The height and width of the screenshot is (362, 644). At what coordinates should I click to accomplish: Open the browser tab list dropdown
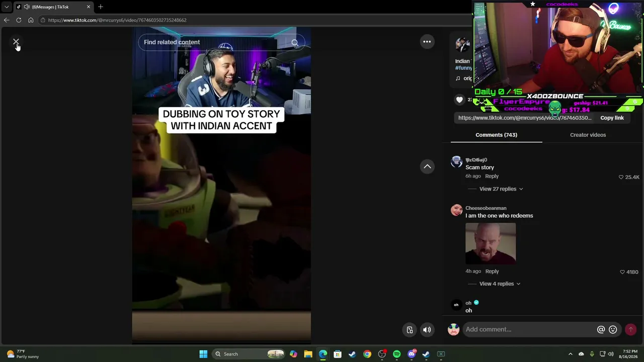[x=6, y=7]
